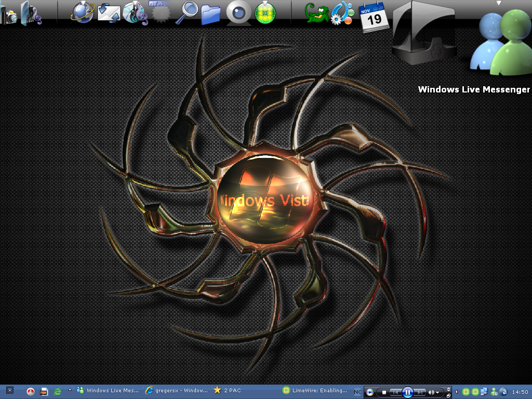Click the Windows Live Messenger dock label
The image size is (532, 399).
[474, 89]
